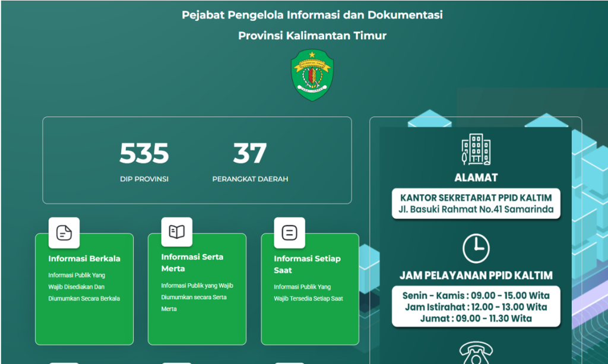Click the telephone icon at the bottom right
The height and width of the screenshot is (364, 608).
click(477, 354)
